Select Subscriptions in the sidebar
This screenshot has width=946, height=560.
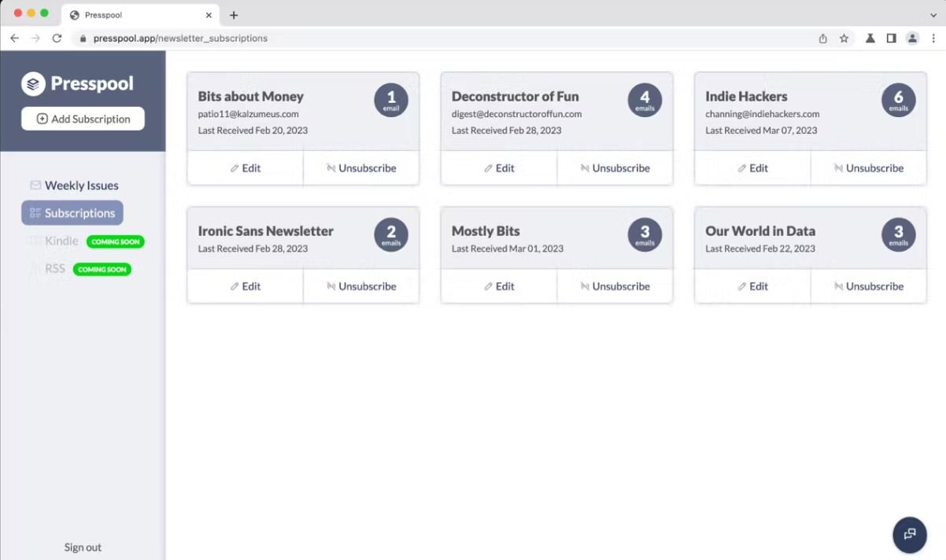[72, 213]
